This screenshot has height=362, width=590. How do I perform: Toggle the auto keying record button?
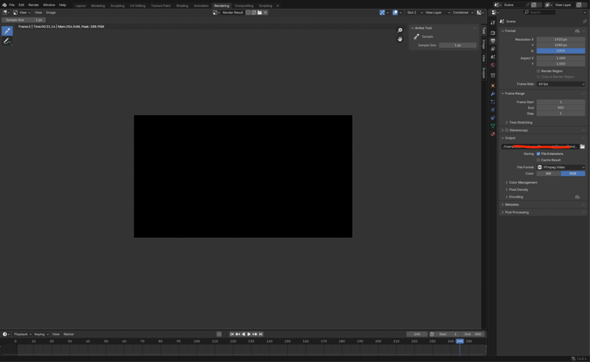point(219,334)
